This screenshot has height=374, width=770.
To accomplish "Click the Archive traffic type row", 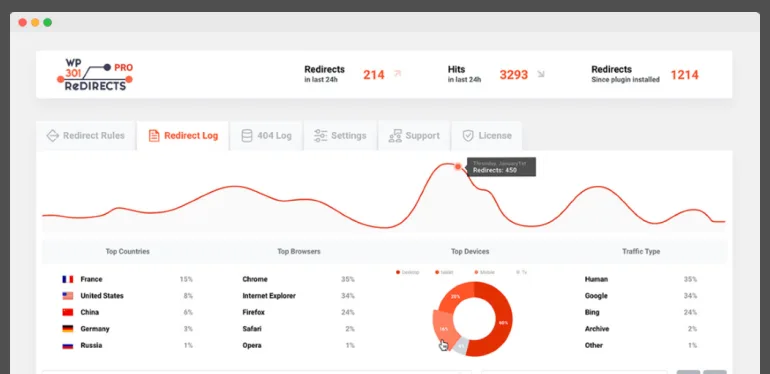I will [x=641, y=329].
